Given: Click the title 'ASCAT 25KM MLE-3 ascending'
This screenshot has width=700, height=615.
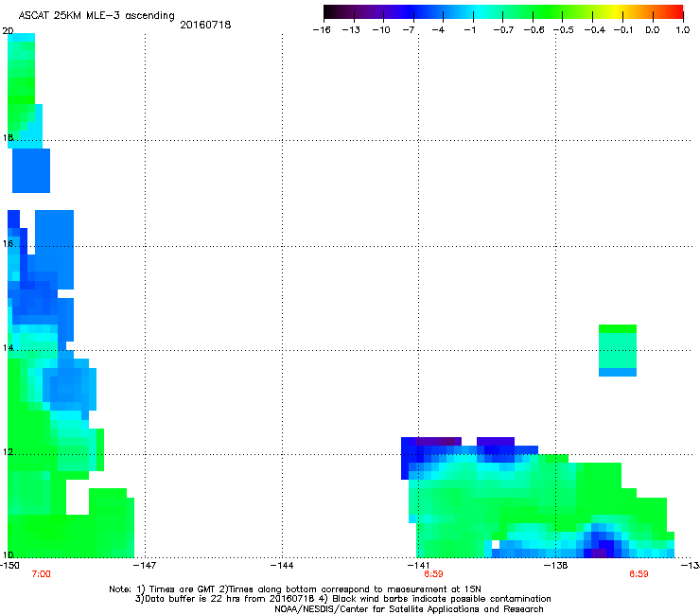Looking at the screenshot, I should [x=96, y=16].
